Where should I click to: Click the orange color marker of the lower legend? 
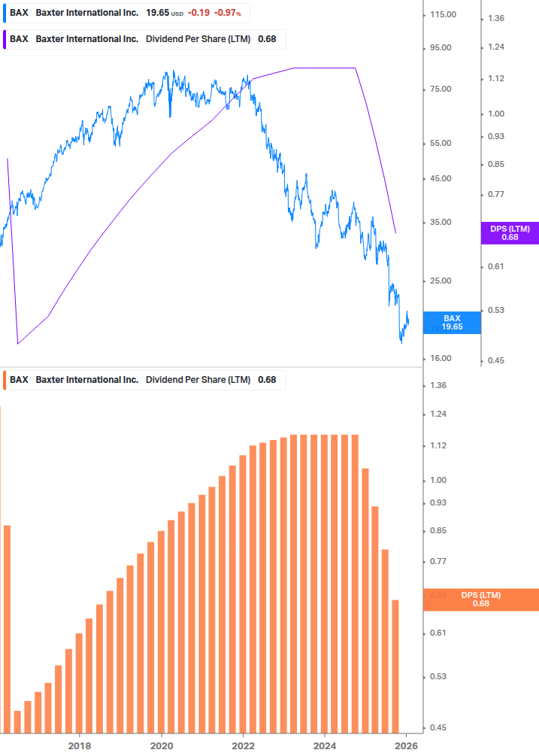coord(5,380)
